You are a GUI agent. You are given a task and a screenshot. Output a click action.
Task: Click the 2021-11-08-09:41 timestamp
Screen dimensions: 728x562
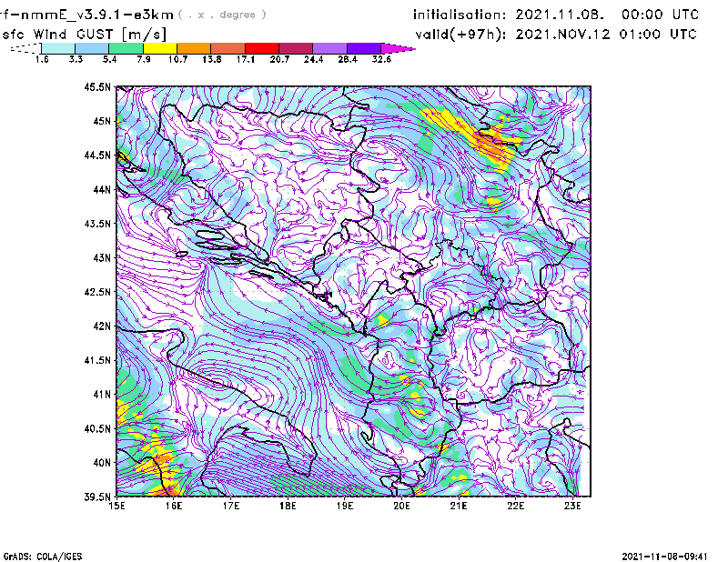(664, 557)
